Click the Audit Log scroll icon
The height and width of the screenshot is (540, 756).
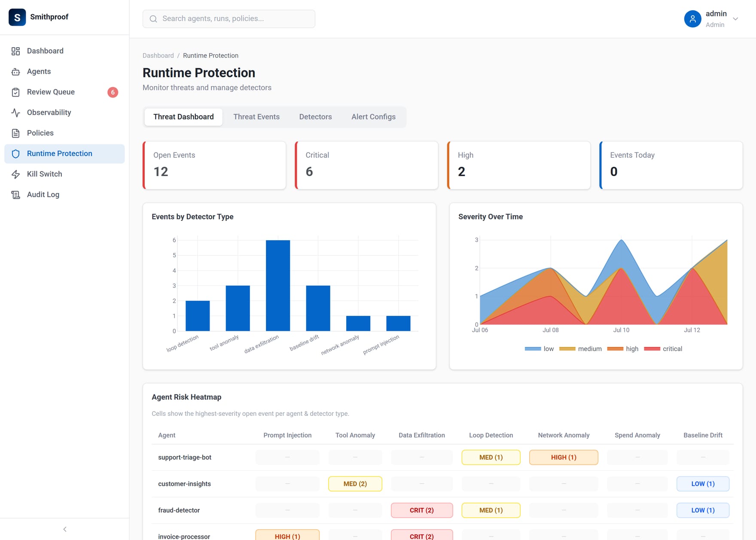tap(16, 195)
